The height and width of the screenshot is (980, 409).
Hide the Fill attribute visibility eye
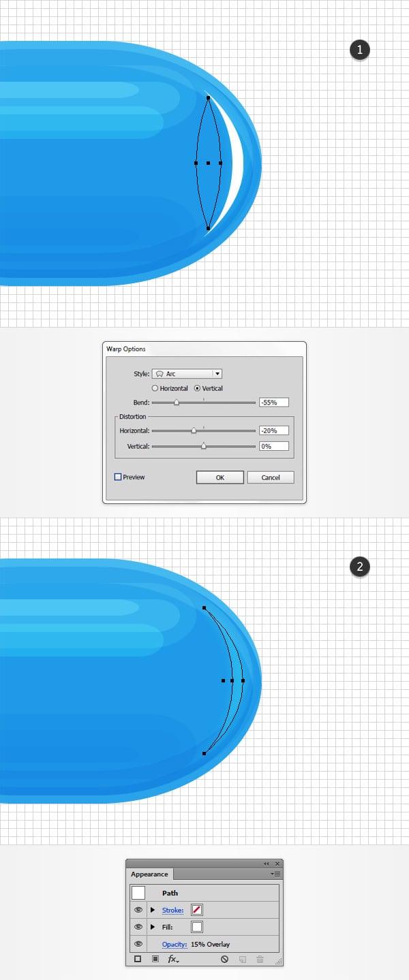pyautogui.click(x=138, y=927)
